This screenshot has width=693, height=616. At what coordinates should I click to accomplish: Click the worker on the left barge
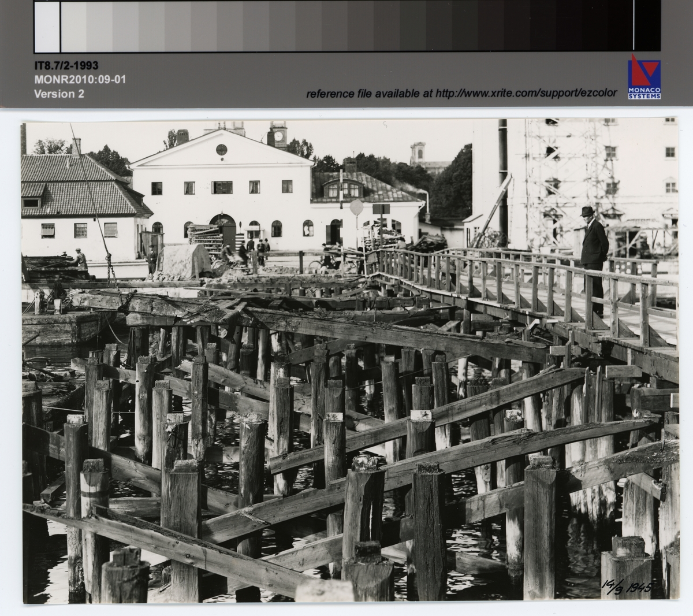pyautogui.click(x=79, y=259)
